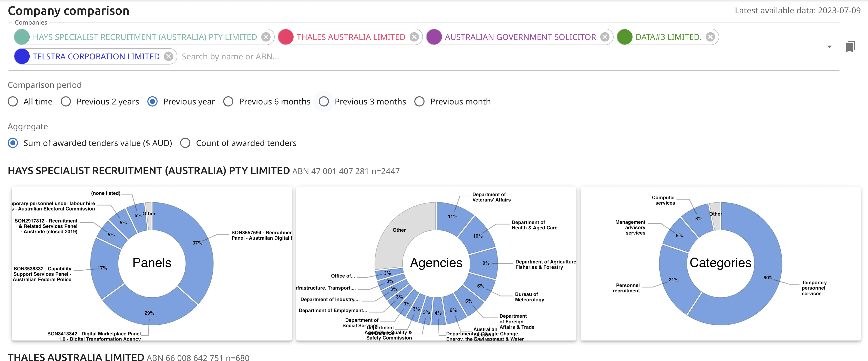868x361 pixels.
Task: Click the purple Australian Government Solicitor swatch
Action: click(x=434, y=37)
